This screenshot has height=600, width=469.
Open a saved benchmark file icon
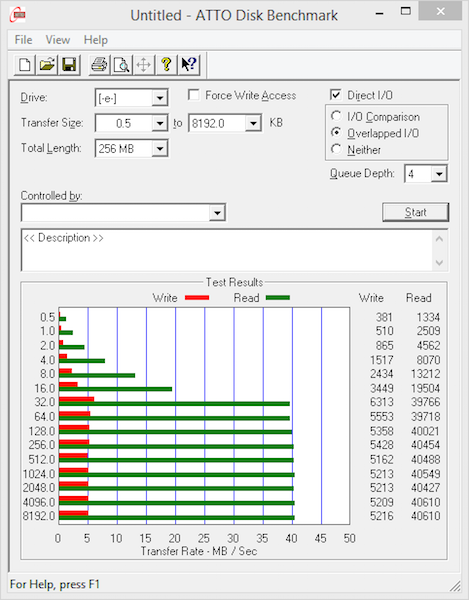coord(47,65)
